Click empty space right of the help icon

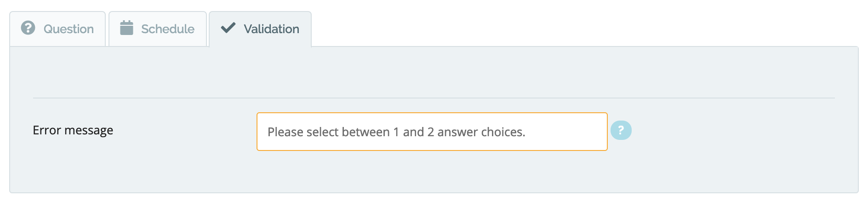tap(736, 130)
